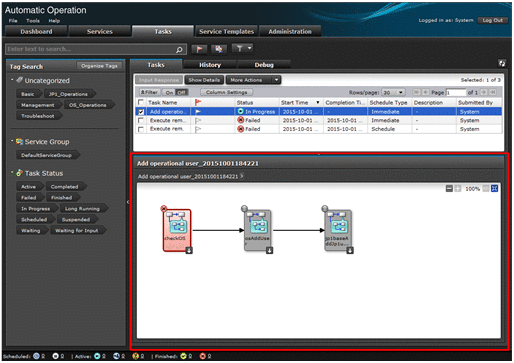Select the jp1baseAddJp1u... flow step
Screen dimensions: 514x363
338,230
